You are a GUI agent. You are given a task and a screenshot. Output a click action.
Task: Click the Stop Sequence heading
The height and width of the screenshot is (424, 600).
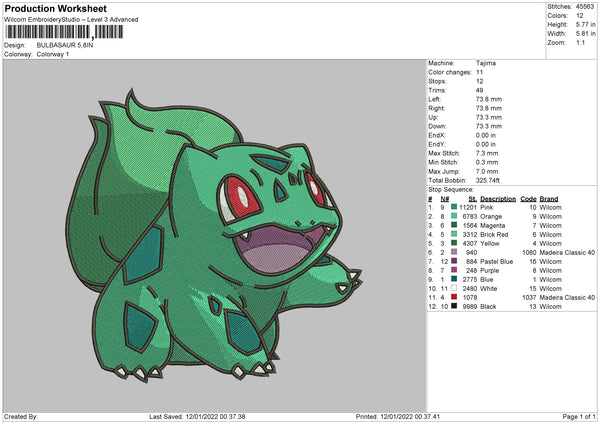(451, 190)
